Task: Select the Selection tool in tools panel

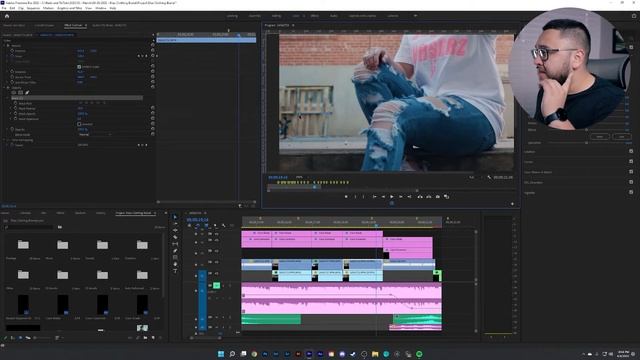Action: [175, 217]
